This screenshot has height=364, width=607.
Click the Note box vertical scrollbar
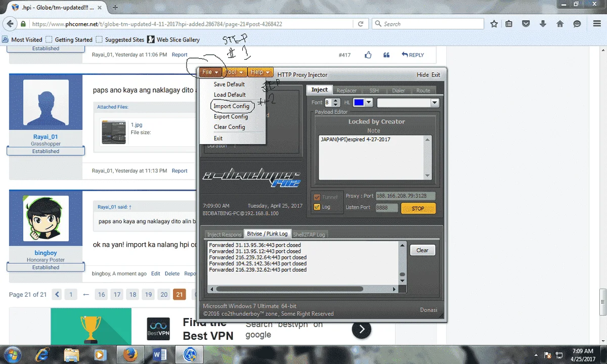coord(427,157)
